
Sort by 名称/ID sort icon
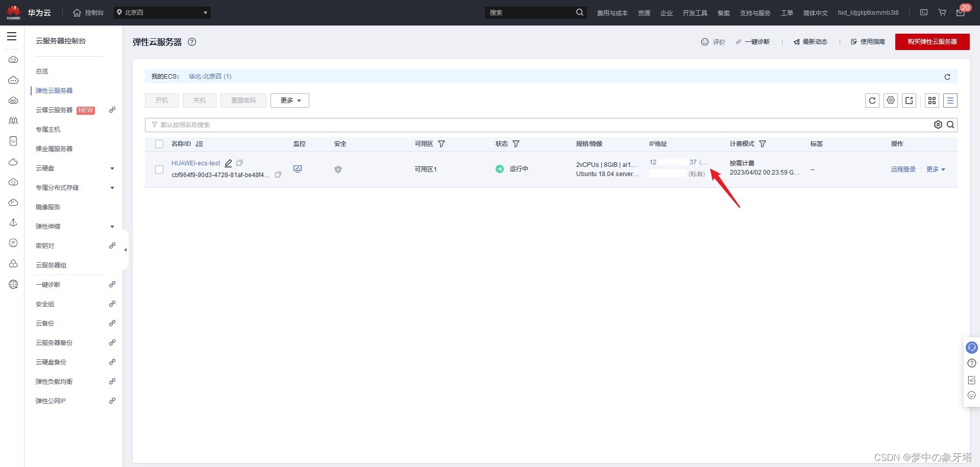coord(200,144)
